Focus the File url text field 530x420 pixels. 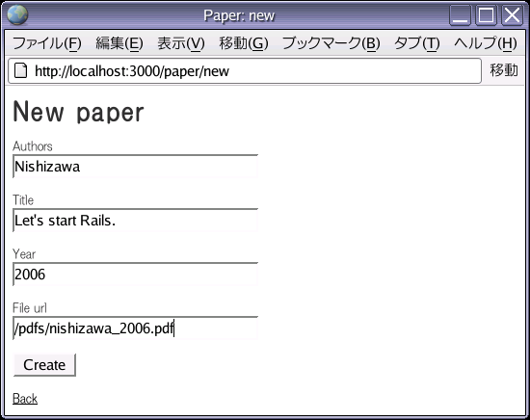(x=135, y=328)
